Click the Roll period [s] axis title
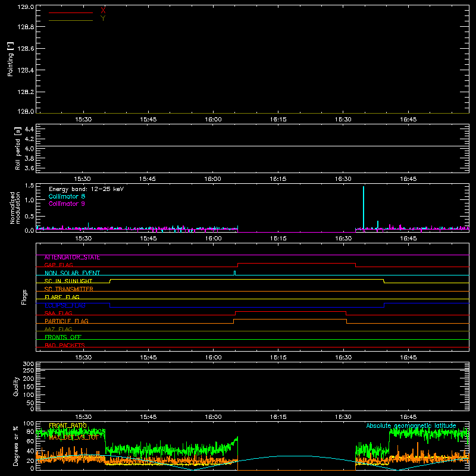The width and height of the screenshot is (476, 476). [x=18, y=148]
